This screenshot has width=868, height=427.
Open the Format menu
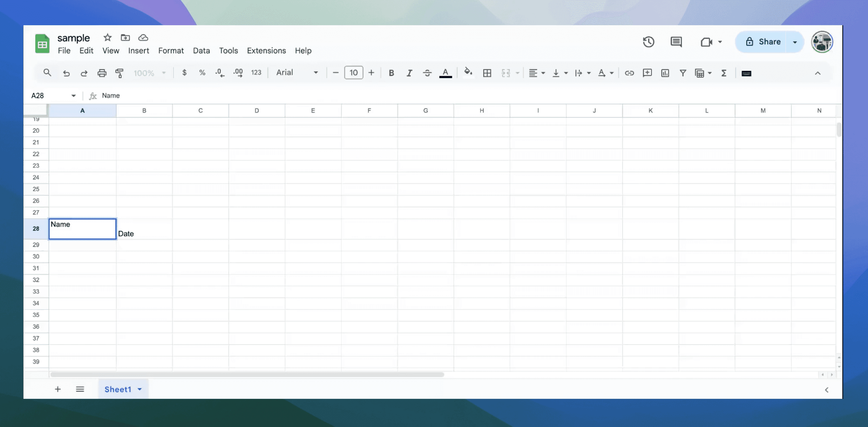pyautogui.click(x=171, y=50)
